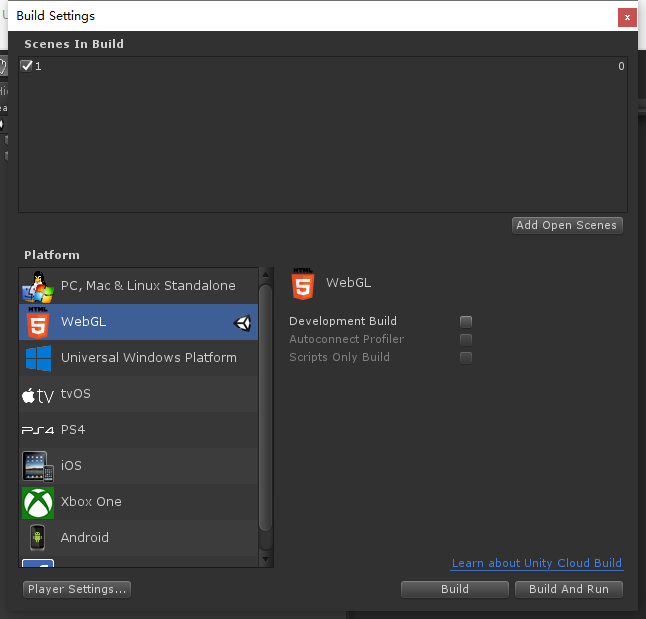Viewport: 646px width, 619px height.
Task: Click the platform list scroll up arrow
Action: (266, 274)
